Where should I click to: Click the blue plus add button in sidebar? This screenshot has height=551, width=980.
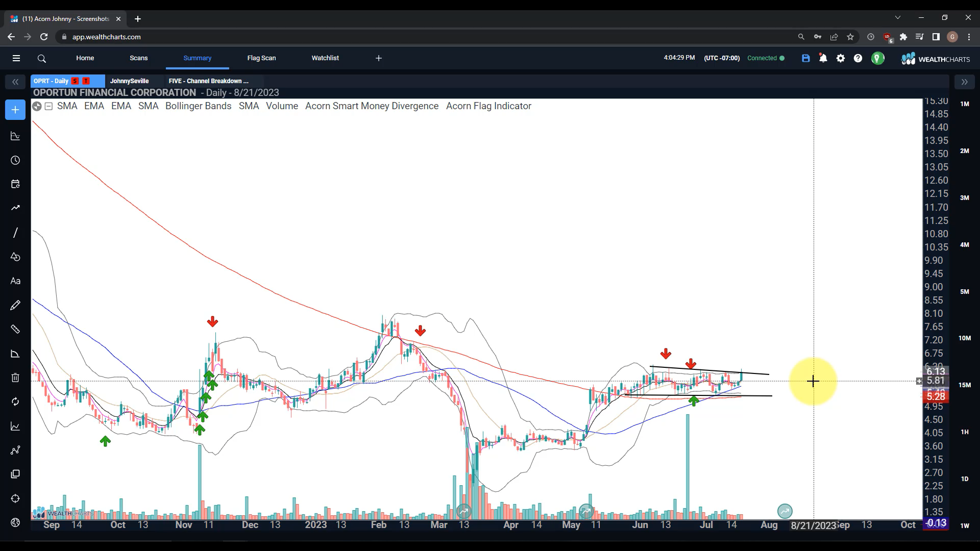click(15, 110)
